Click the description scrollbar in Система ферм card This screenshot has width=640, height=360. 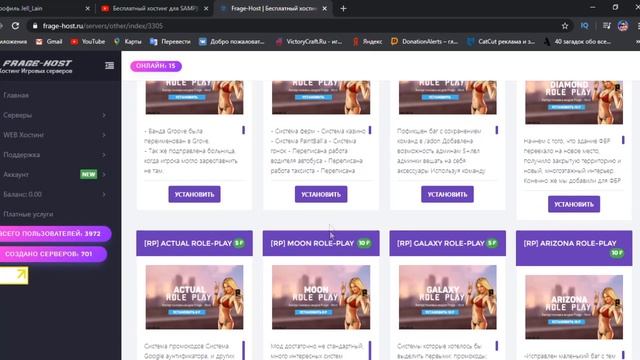point(370,130)
